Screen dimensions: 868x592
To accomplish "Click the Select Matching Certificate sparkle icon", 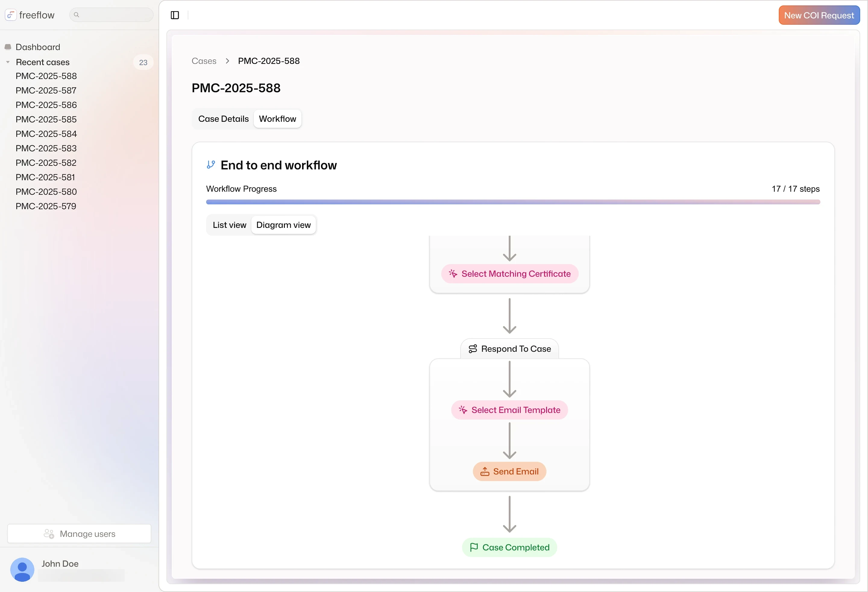I will tap(453, 274).
